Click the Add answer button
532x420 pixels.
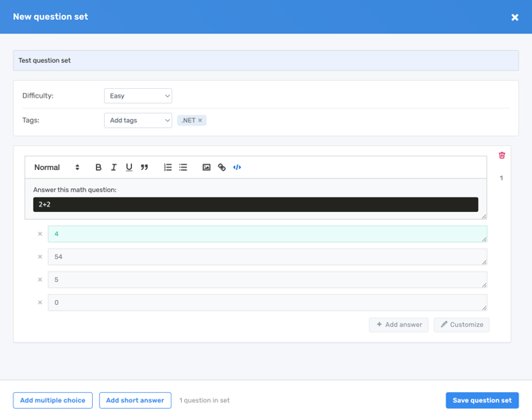[399, 325]
